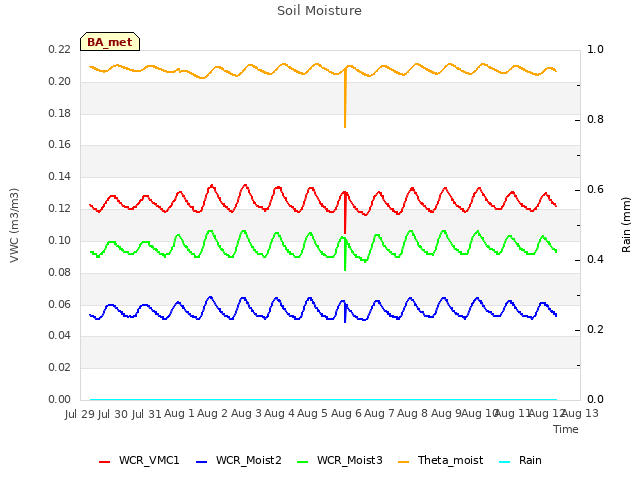Click the WCR_Moist2 legend label
640x480 pixels.
[x=249, y=460]
